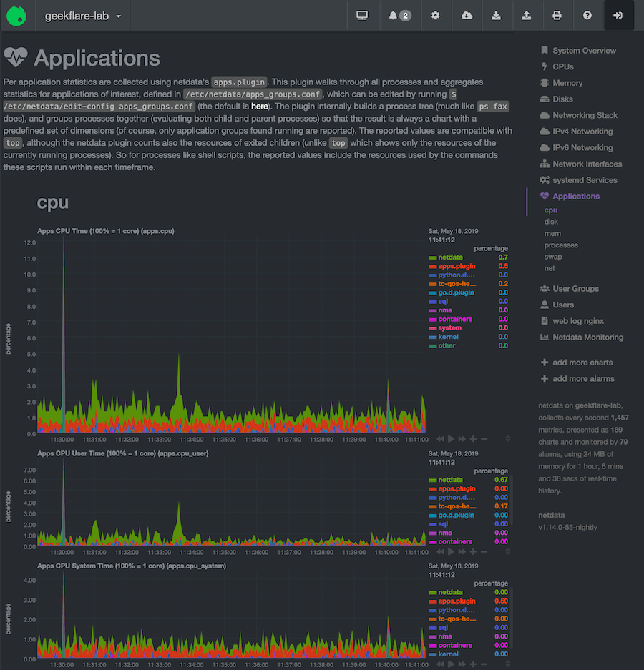Open netdata help from the question mark icon
644x670 pixels.
588,14
